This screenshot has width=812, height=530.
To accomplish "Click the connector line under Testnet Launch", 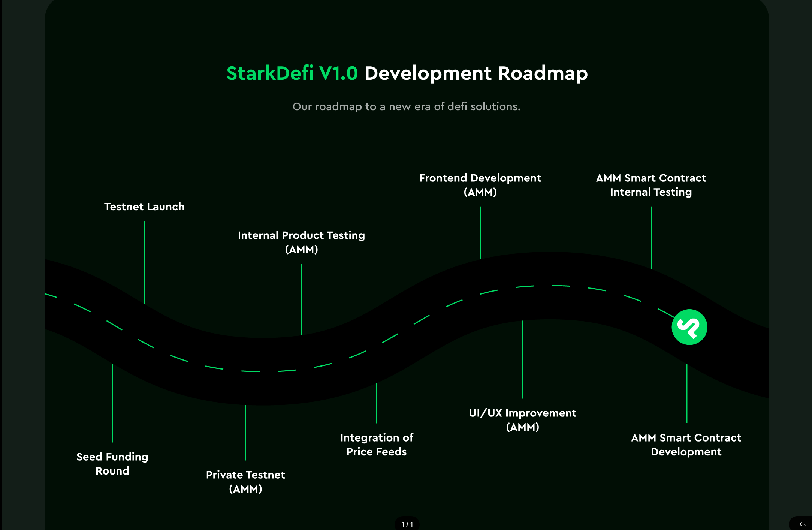I will coord(144,262).
